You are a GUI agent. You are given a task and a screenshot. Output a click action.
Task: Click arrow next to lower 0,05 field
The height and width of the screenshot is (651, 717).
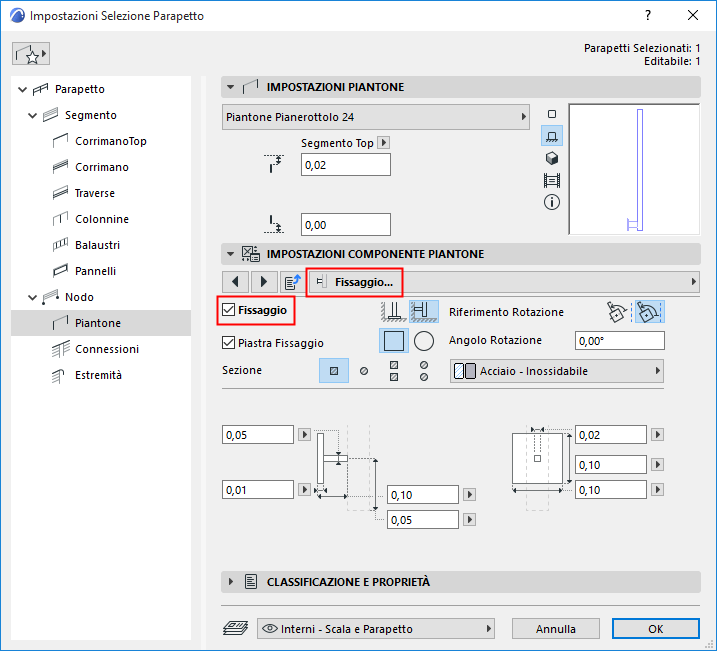469,519
